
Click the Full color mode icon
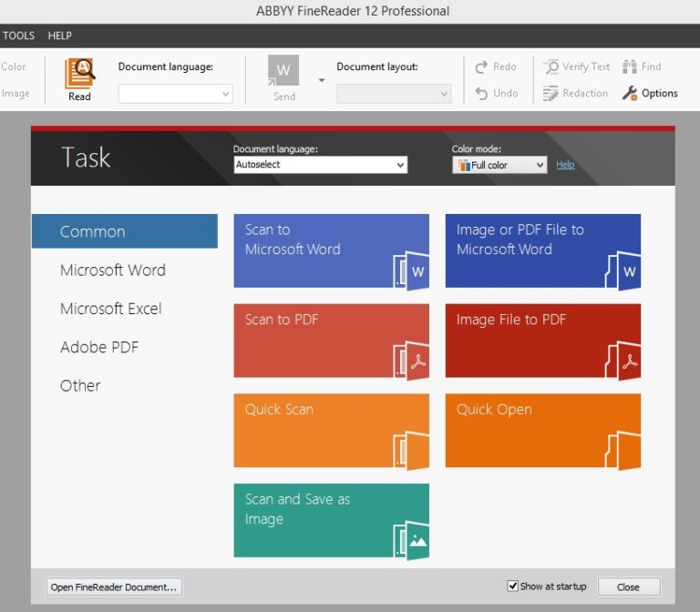pyautogui.click(x=464, y=166)
